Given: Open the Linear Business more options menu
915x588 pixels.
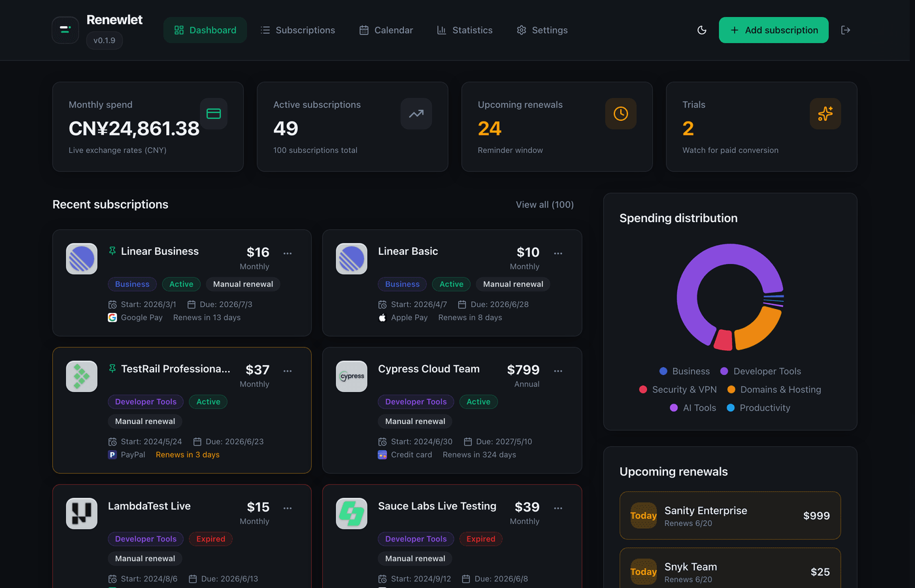Looking at the screenshot, I should pyautogui.click(x=288, y=253).
